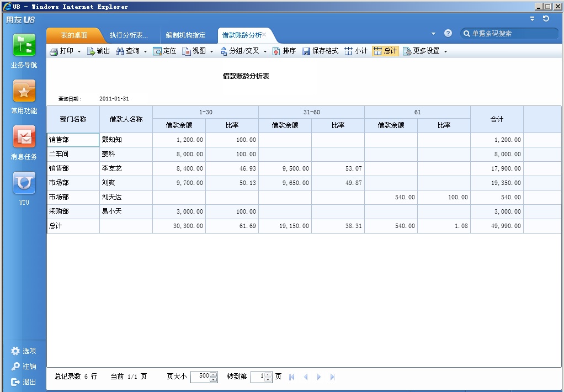Go to next page icon

pos(318,377)
